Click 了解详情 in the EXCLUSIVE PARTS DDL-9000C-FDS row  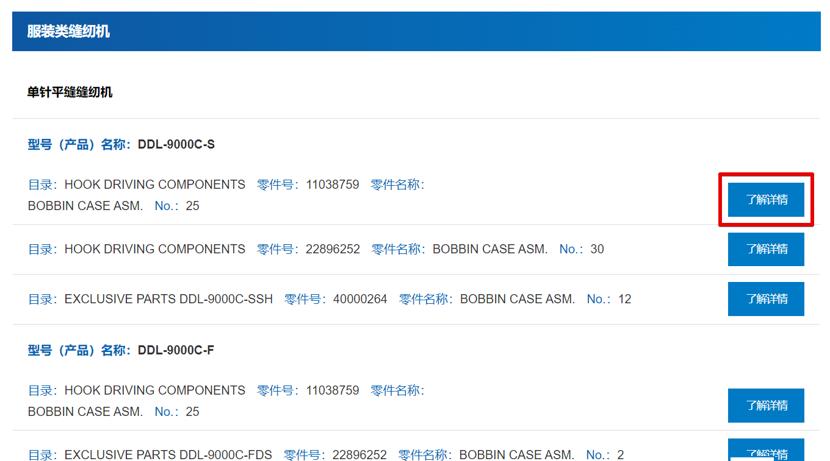tap(765, 450)
